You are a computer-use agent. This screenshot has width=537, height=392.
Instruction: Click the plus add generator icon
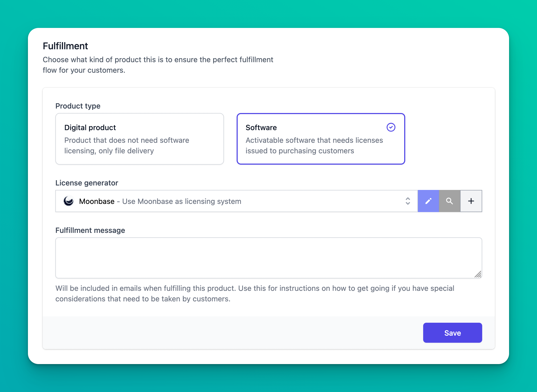pyautogui.click(x=471, y=201)
